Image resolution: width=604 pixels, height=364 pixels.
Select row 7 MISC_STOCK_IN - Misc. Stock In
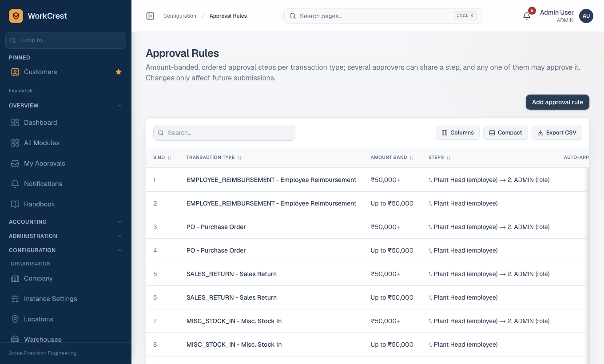[x=368, y=321]
